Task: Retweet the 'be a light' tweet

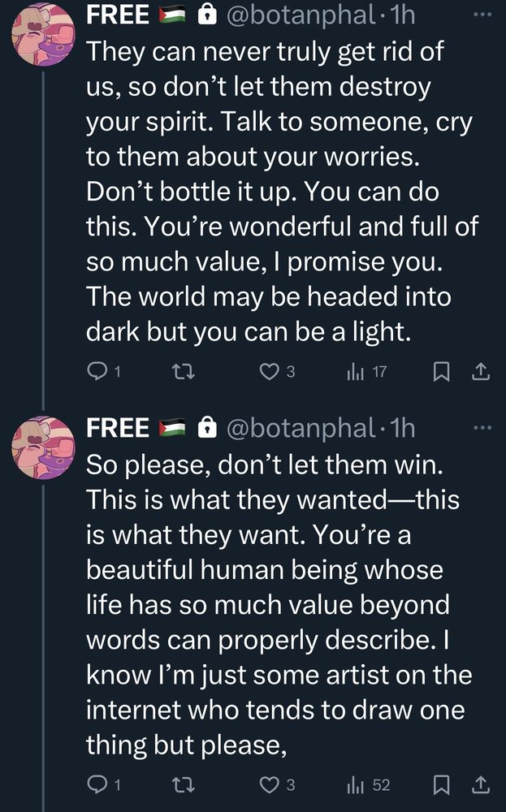Action: click(186, 373)
